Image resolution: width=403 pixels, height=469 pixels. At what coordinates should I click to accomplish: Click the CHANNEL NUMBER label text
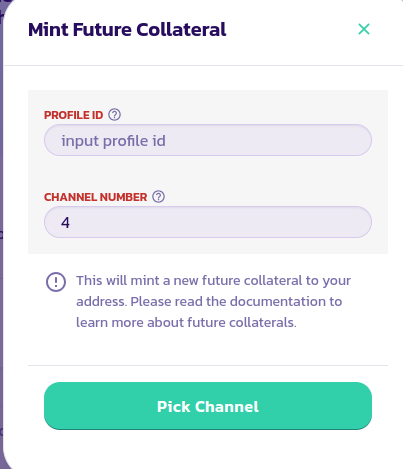(95, 197)
